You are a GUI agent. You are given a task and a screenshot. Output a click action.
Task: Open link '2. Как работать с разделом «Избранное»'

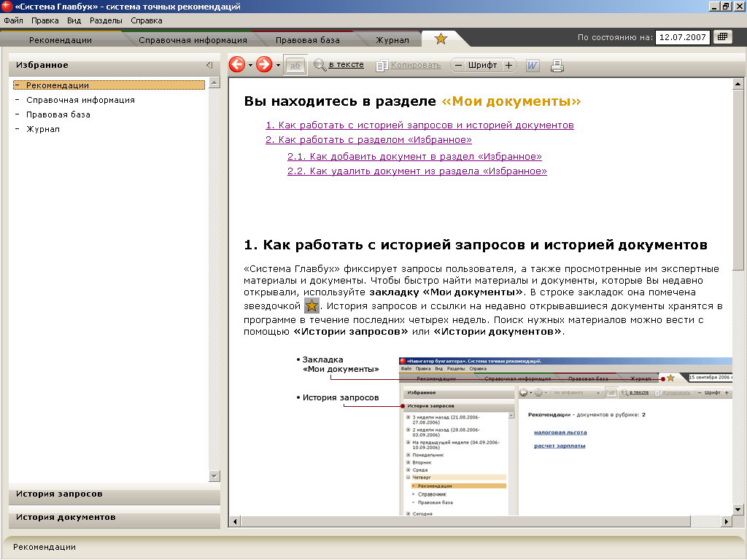click(368, 139)
